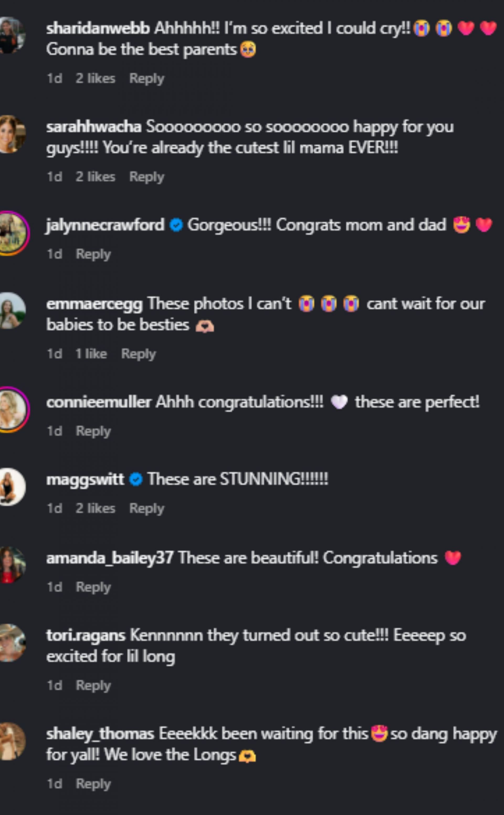Click shaley_thomas's profile avatar
The width and height of the screenshot is (504, 815).
12,741
